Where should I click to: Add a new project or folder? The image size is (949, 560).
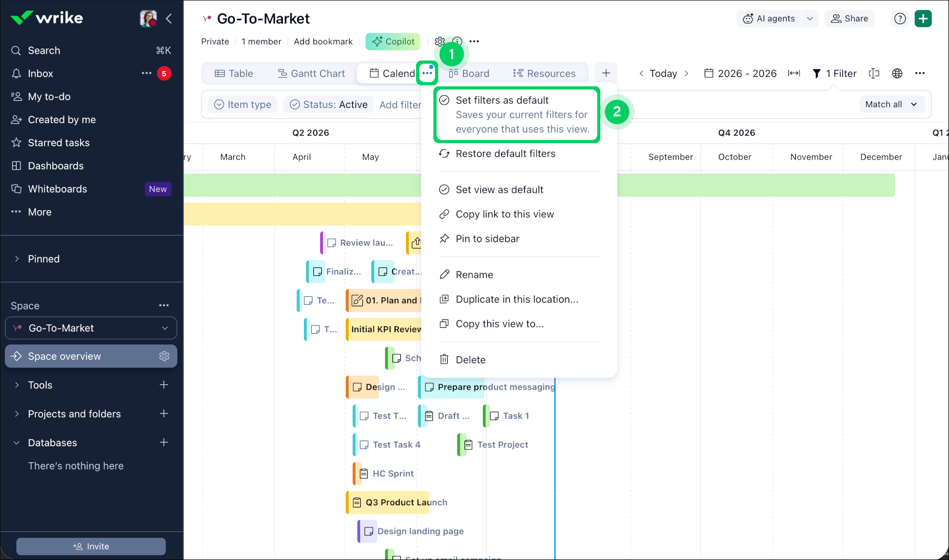[x=164, y=414]
